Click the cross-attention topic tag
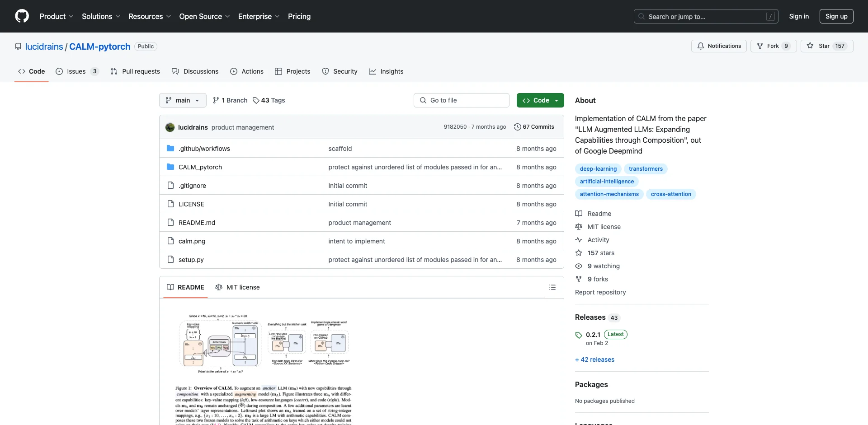The image size is (868, 425). (x=671, y=194)
